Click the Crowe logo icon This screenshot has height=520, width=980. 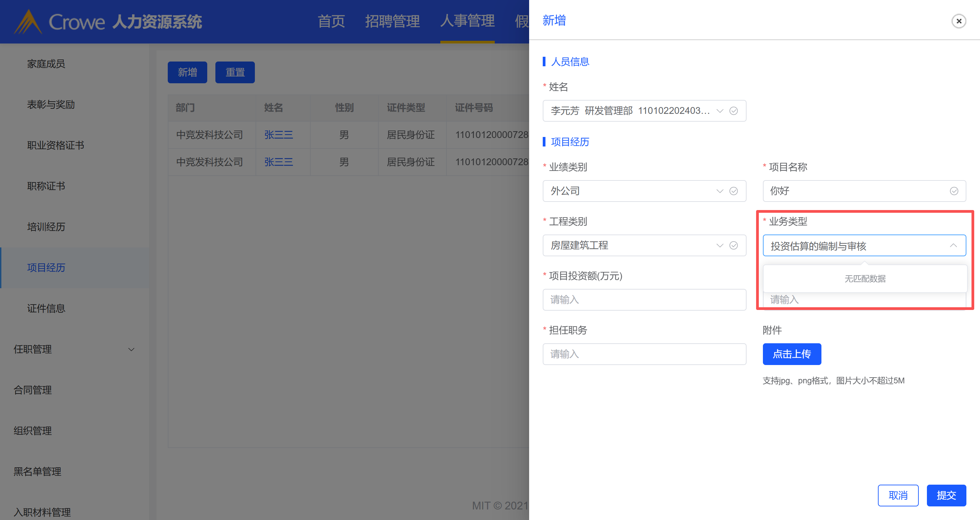(x=27, y=22)
